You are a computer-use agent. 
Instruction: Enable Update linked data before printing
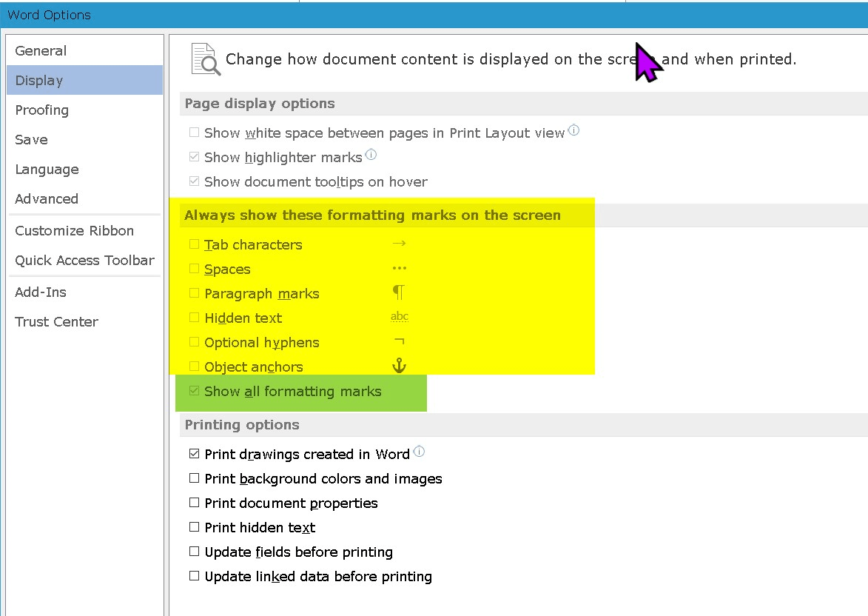194,575
